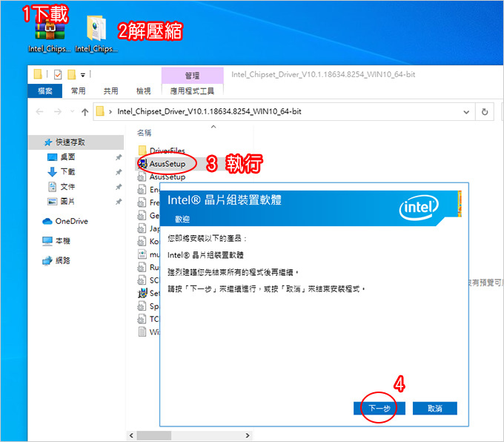Screen dimensions: 504x442
Task: Click the 'Se' setup installer icon
Action: tap(142, 293)
